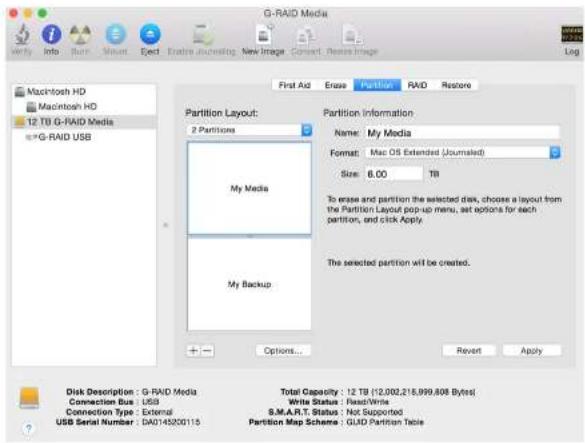Remove partition with minus button
585x443 pixels.
[207, 350]
